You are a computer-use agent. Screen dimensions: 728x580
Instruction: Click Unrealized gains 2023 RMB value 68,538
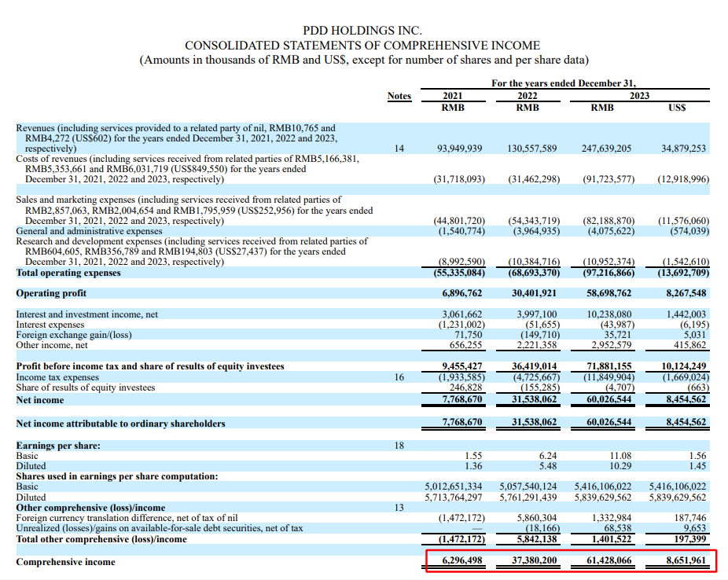click(617, 528)
